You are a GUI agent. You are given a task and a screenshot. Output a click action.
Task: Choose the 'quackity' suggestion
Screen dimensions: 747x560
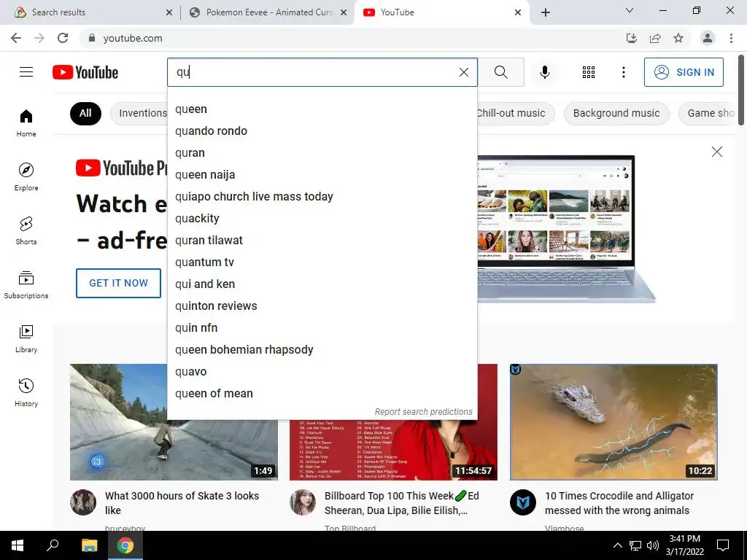322,219
